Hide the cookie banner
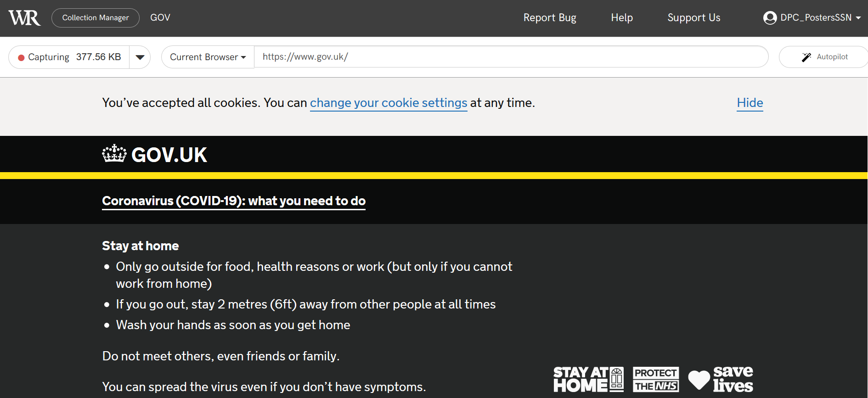The width and height of the screenshot is (868, 398). tap(750, 103)
